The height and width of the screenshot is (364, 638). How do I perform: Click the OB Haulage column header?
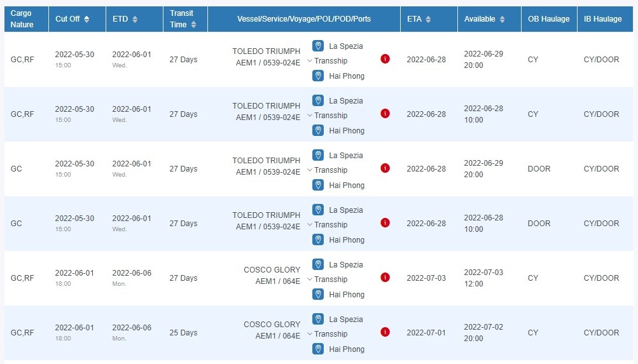pos(549,19)
